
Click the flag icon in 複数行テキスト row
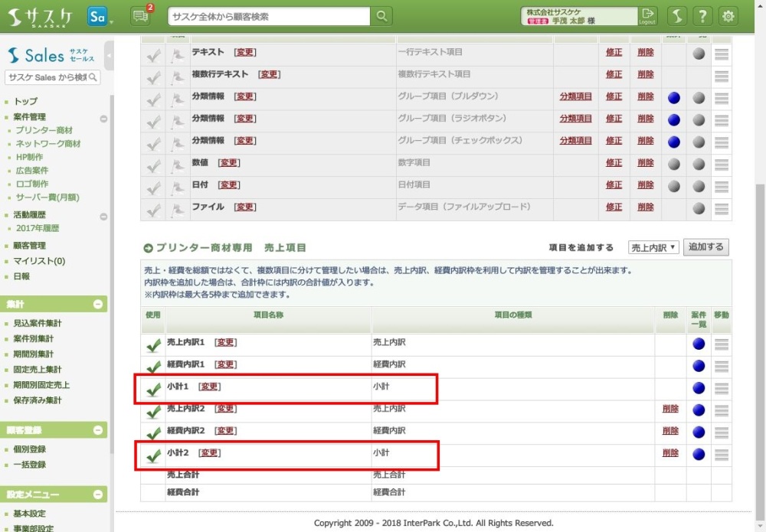tap(178, 77)
